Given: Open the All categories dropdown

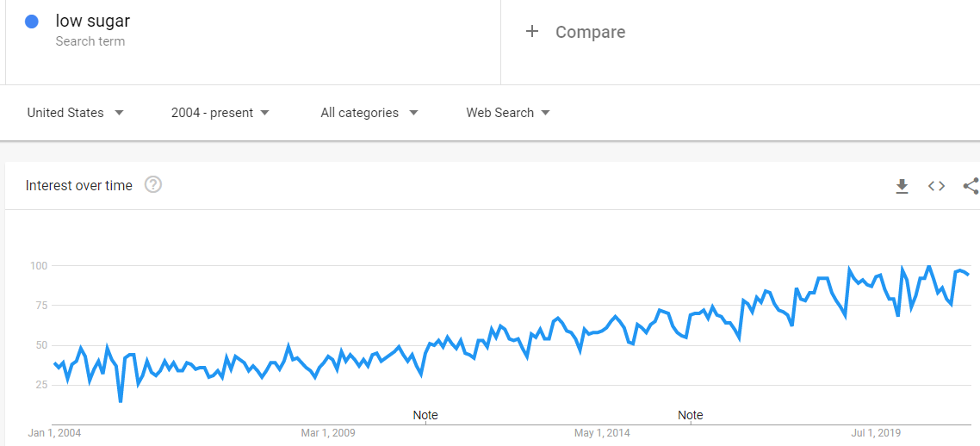Looking at the screenshot, I should pyautogui.click(x=369, y=113).
